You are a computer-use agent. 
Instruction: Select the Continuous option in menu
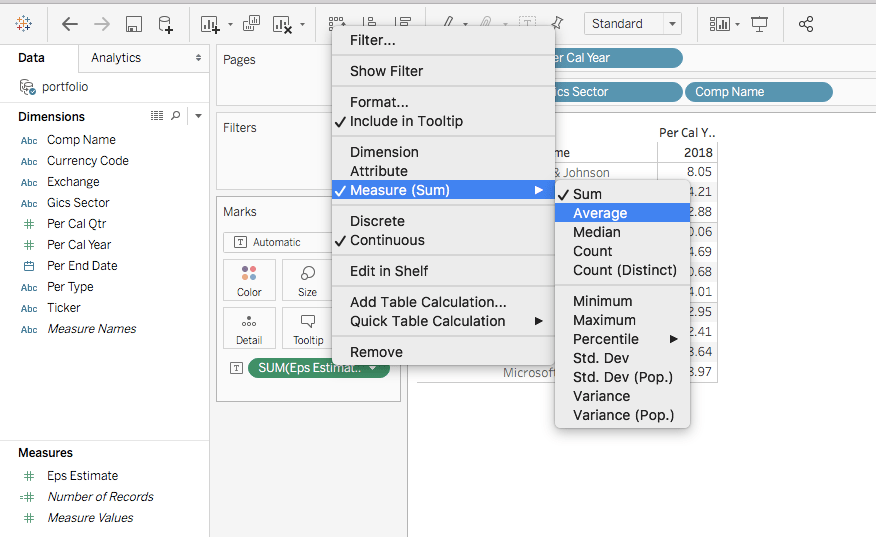pyautogui.click(x=387, y=240)
